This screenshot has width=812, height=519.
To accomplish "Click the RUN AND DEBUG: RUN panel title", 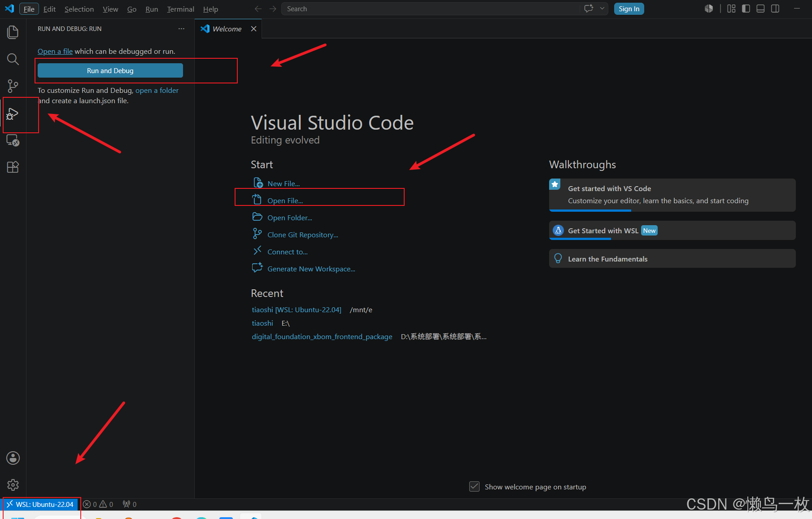I will click(70, 29).
